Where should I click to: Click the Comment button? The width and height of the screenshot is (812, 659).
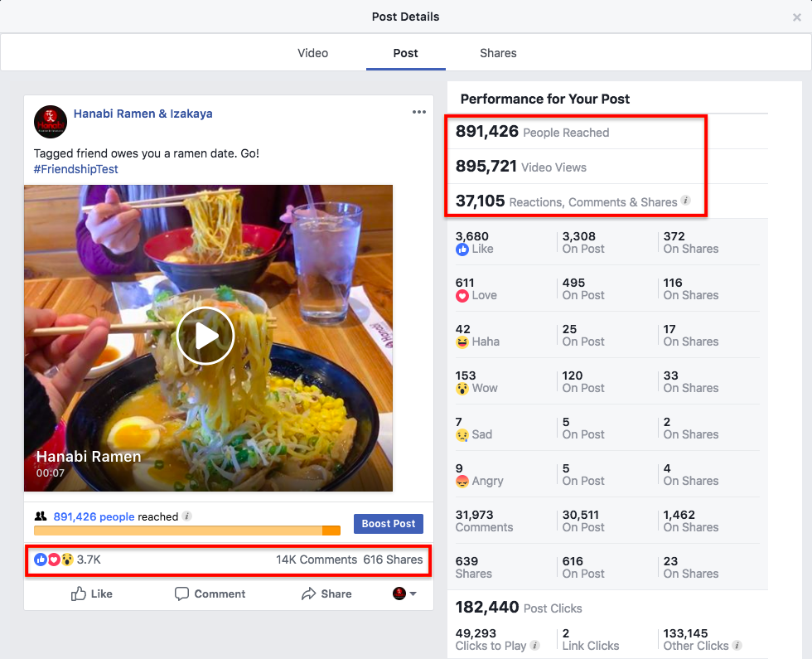pyautogui.click(x=210, y=594)
